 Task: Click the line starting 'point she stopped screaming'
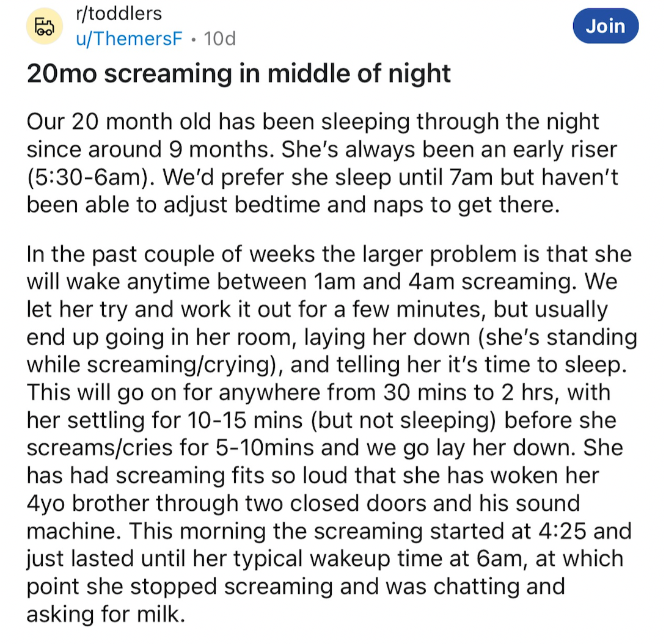(x=296, y=587)
